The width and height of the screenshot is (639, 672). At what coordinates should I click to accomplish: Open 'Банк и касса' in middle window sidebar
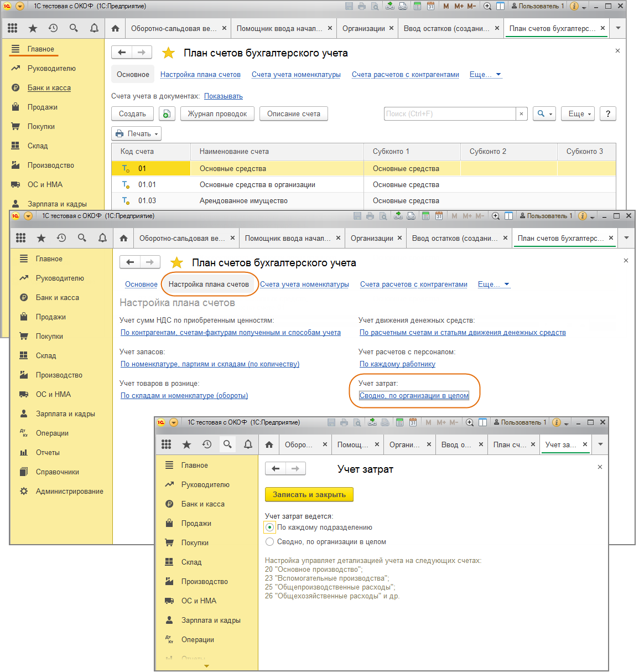point(58,297)
